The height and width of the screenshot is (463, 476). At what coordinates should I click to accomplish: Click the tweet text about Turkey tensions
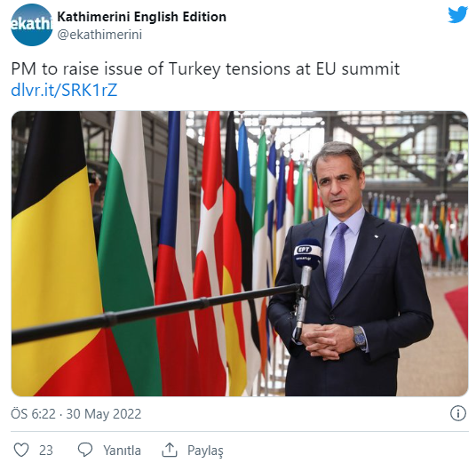point(205,69)
